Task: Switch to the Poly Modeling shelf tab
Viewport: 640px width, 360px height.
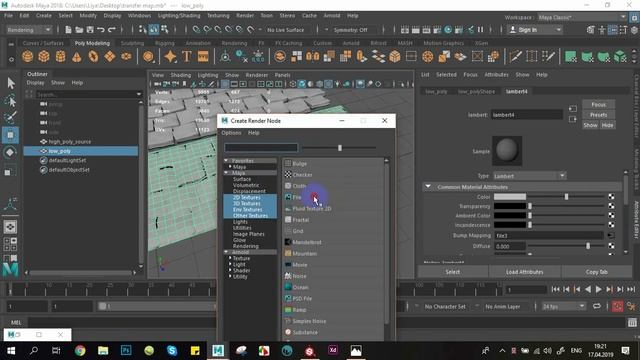Action: click(x=92, y=43)
